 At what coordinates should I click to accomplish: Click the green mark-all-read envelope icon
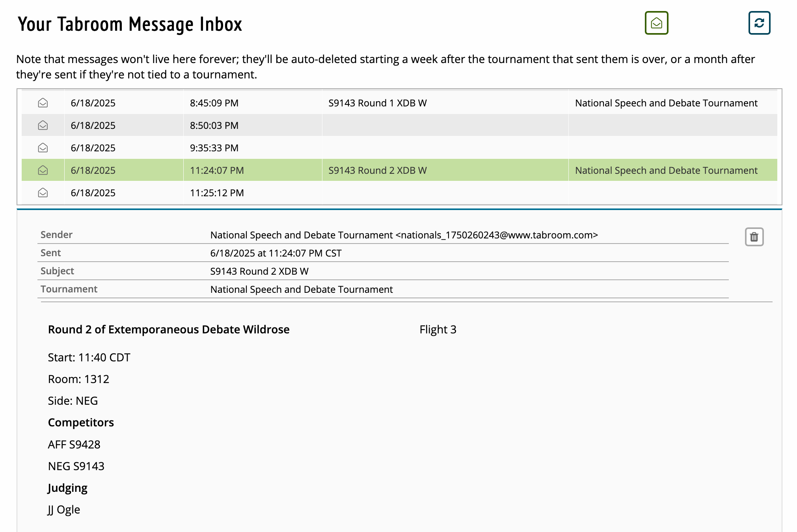(656, 23)
